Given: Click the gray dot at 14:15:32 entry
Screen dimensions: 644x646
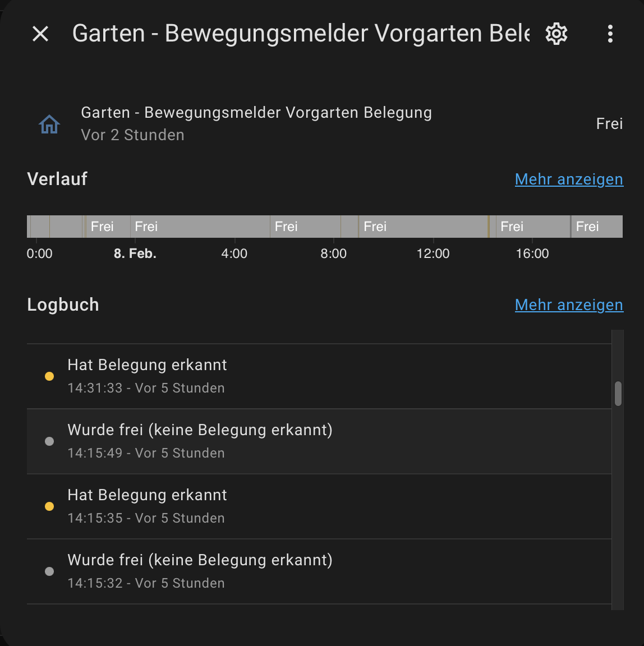Looking at the screenshot, I should coord(49,571).
